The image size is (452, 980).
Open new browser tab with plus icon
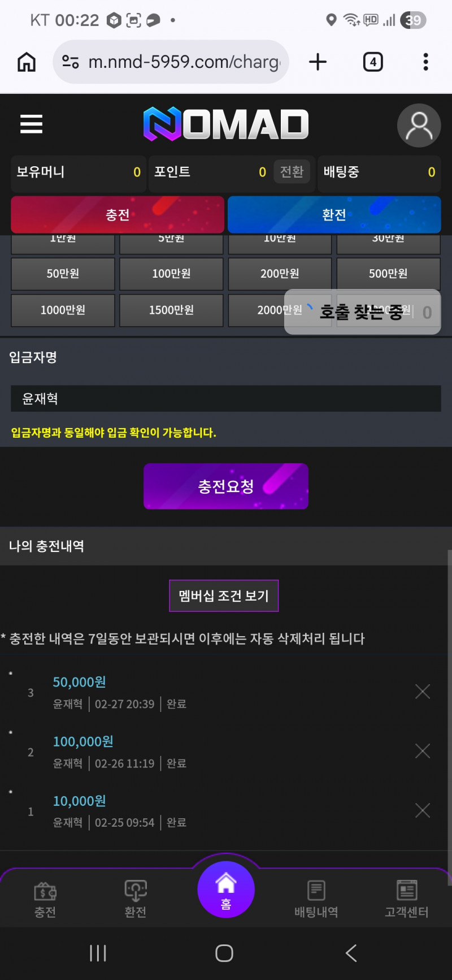[318, 62]
